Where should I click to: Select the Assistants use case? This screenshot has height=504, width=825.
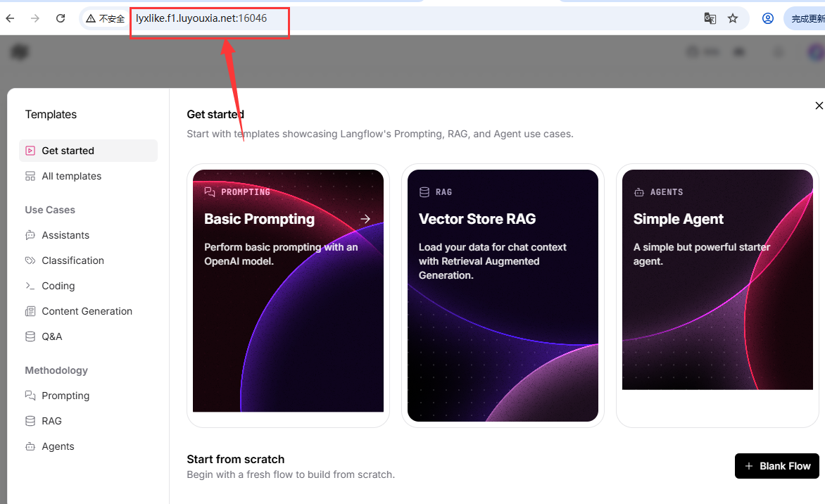tap(89, 235)
